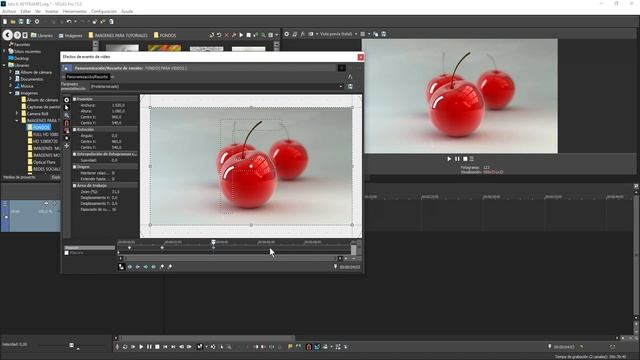Viewport: 640px width, 360px height.
Task: Jump to first keyframe in pan/crop
Action: point(130,267)
